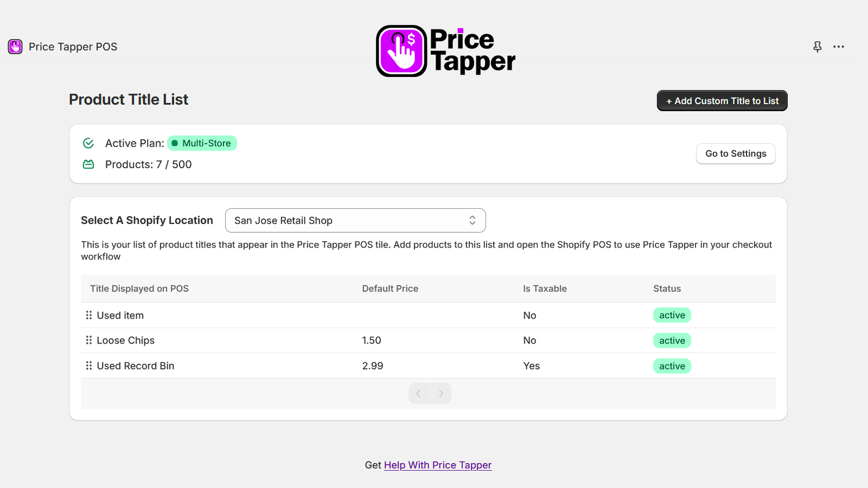Open Go to Settings
868x488 pixels.
pyautogui.click(x=735, y=154)
